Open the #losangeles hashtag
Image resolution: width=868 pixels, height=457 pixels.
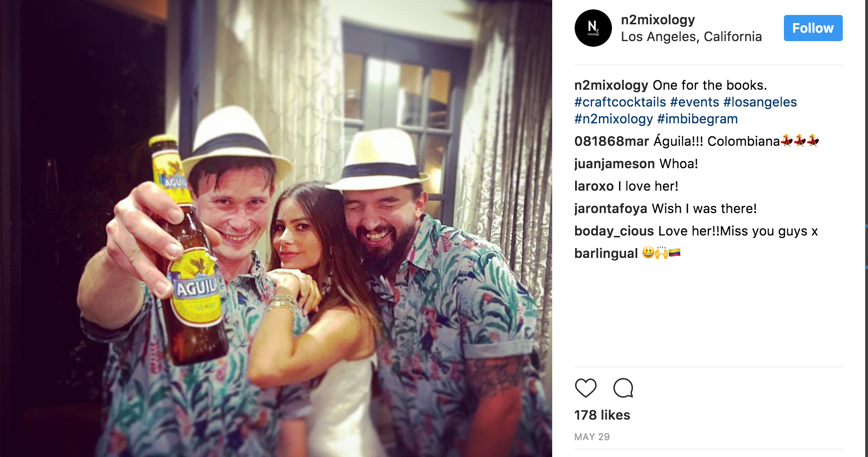pyautogui.click(x=760, y=102)
